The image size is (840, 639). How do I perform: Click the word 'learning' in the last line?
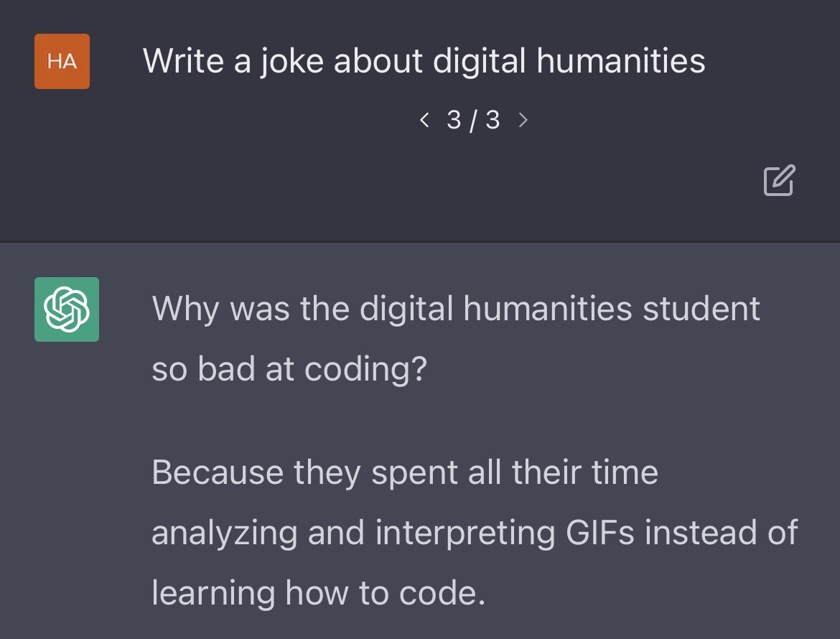pos(214,593)
